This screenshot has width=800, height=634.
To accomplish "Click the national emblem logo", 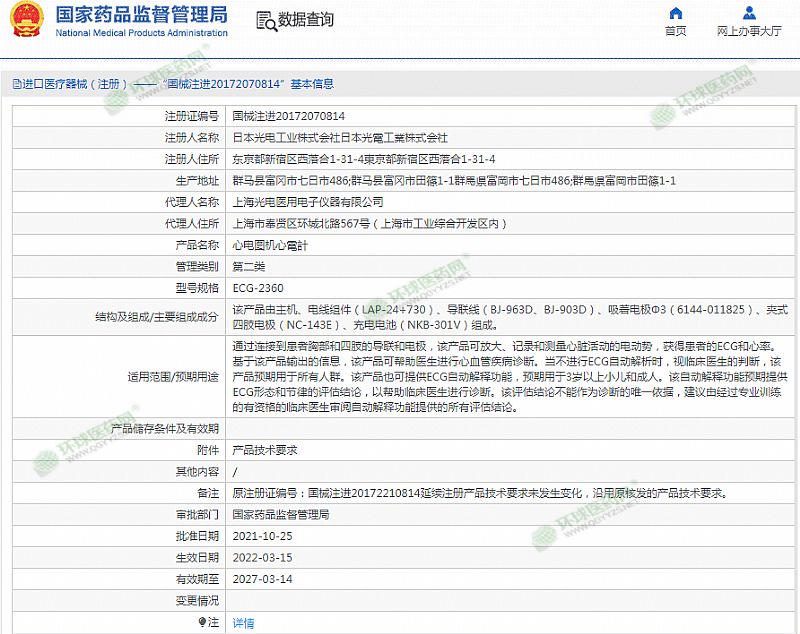I will (25, 21).
